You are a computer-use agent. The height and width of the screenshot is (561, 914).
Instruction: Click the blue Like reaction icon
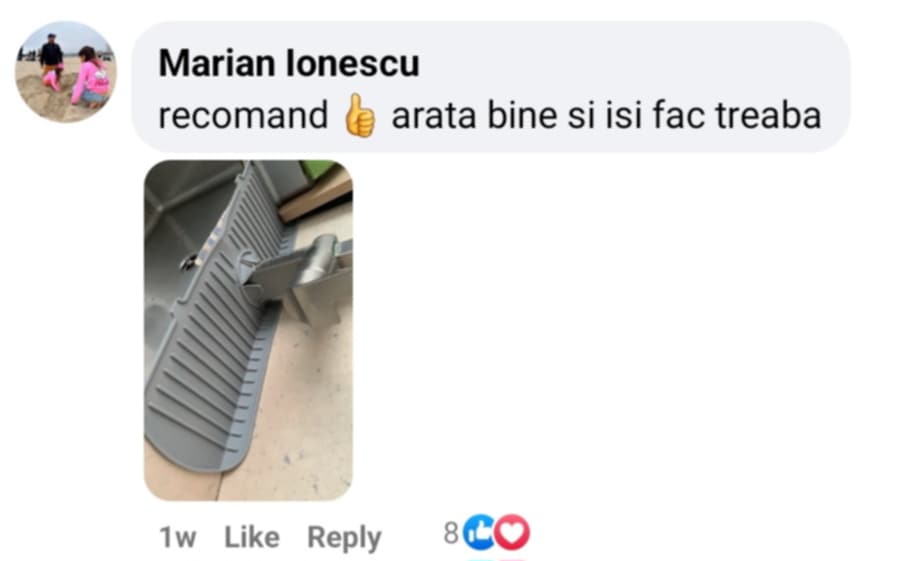coord(479,532)
